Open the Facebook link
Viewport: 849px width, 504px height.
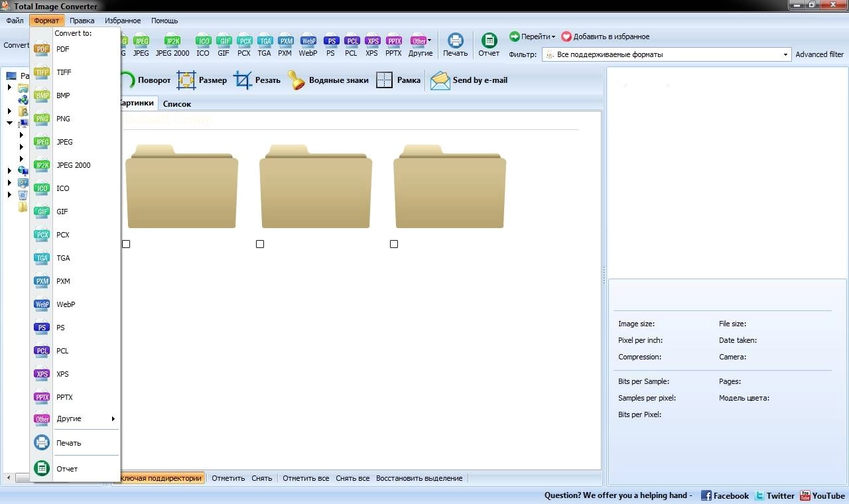click(725, 495)
